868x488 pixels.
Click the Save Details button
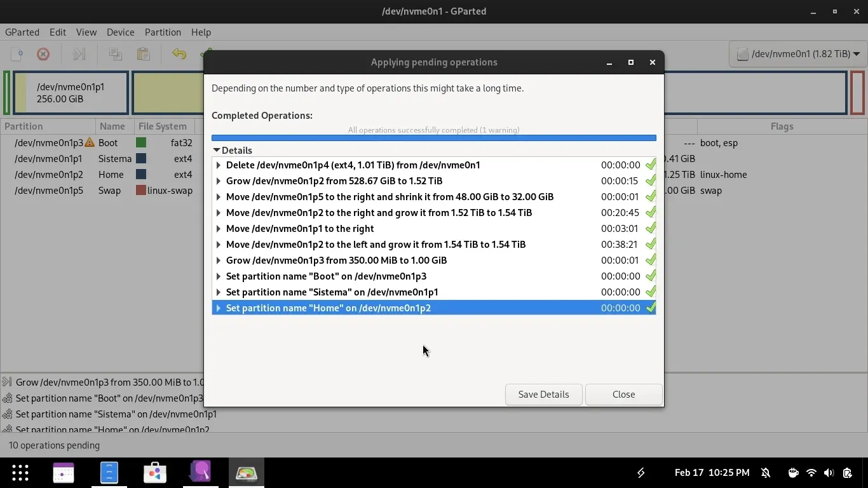543,395
